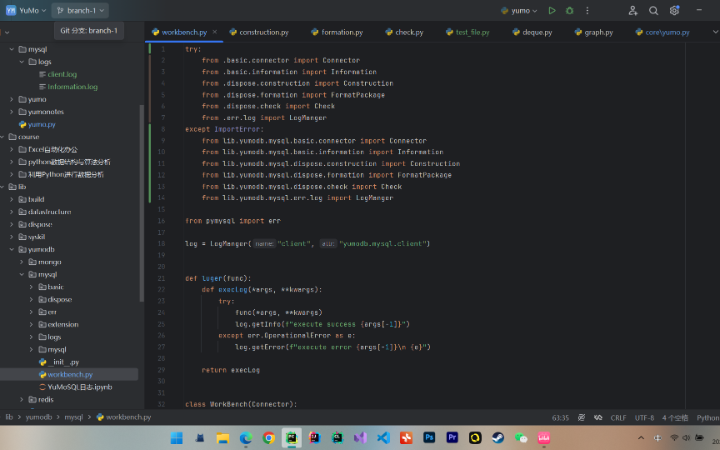Change the CRLF line separator in the status bar
Screen dimensions: 720x450
[618, 417]
